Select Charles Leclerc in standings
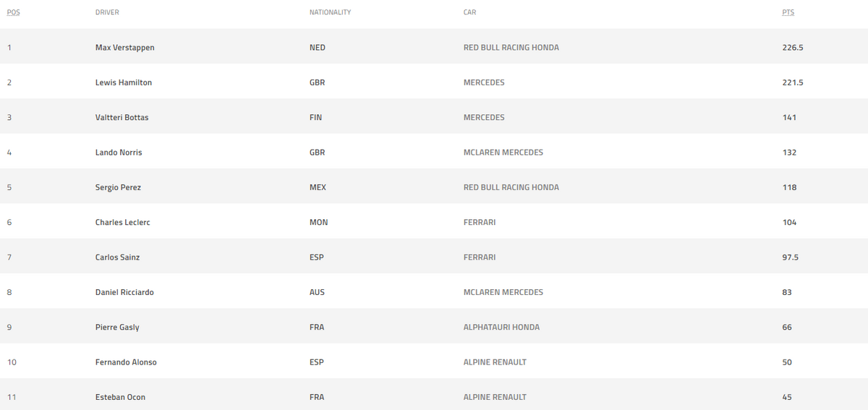 pos(123,222)
